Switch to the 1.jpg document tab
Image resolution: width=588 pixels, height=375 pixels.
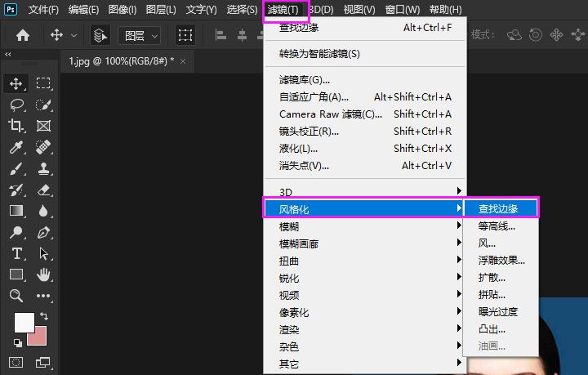pos(121,60)
